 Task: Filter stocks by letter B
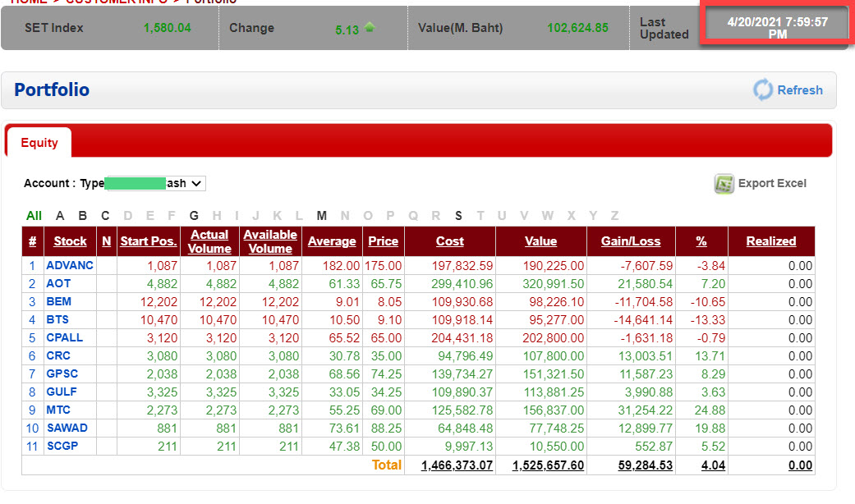click(82, 216)
